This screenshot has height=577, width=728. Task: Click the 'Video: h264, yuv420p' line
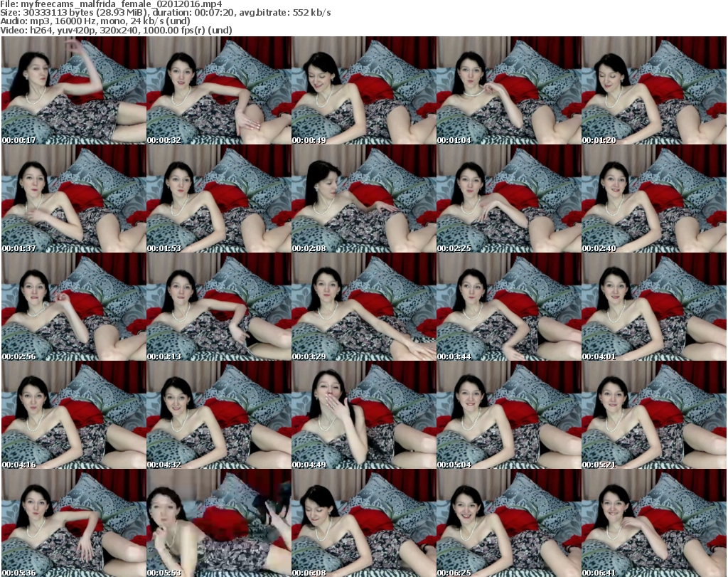click(x=116, y=30)
